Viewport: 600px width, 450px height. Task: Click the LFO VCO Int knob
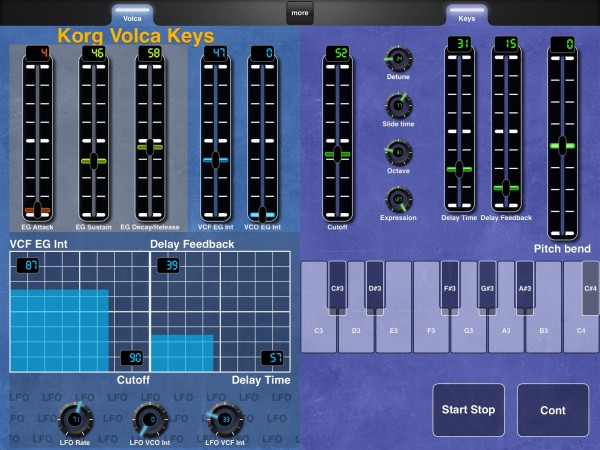pyautogui.click(x=151, y=419)
